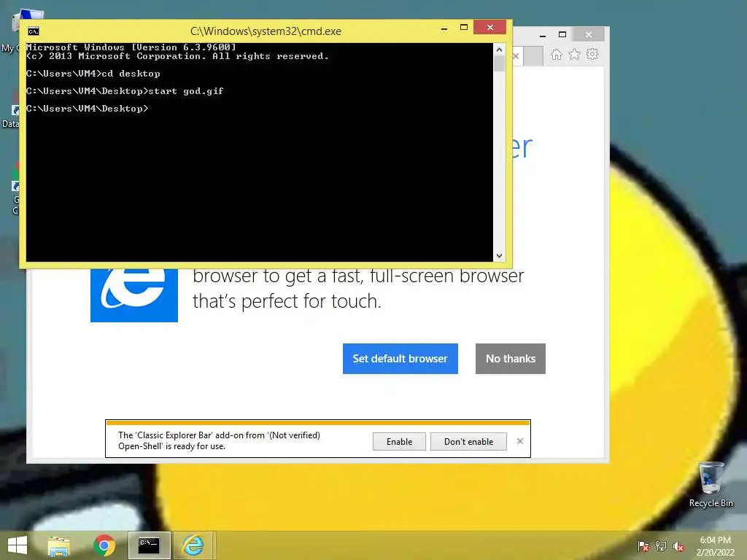The height and width of the screenshot is (560, 747).
Task: Click the cmd.exe window title text
Action: 266,31
